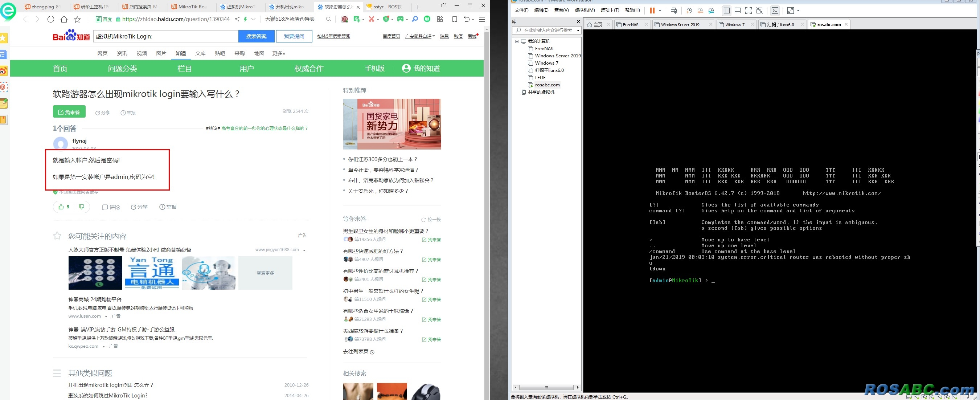Open the 选项卡(T) menu in VMware
This screenshot has height=400, width=980.
pyautogui.click(x=610, y=10)
